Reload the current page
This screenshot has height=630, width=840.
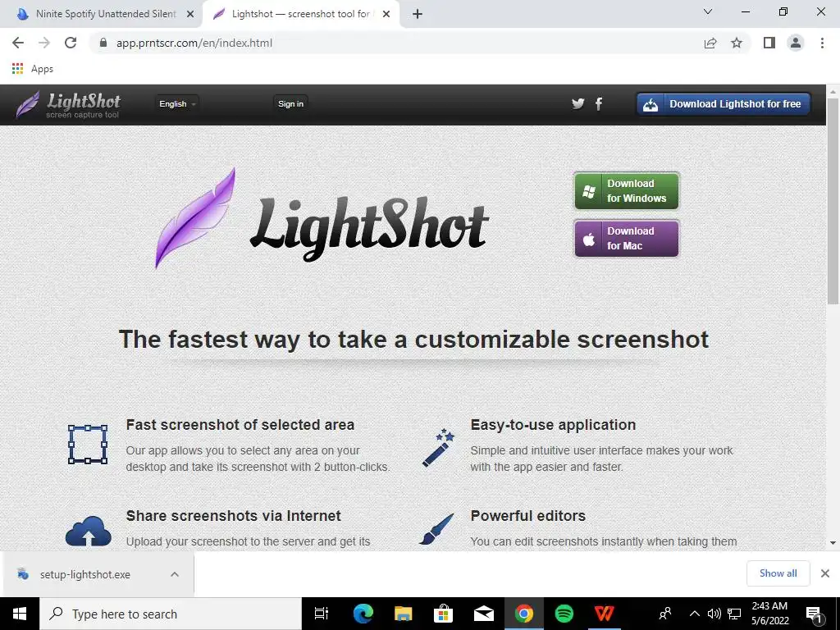tap(71, 43)
